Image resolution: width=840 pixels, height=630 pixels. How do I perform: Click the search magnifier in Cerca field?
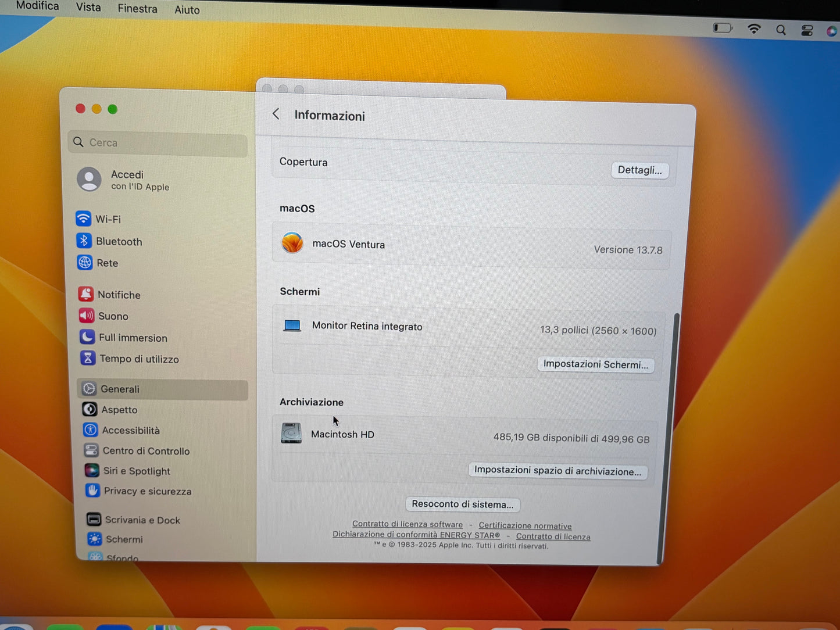point(78,142)
